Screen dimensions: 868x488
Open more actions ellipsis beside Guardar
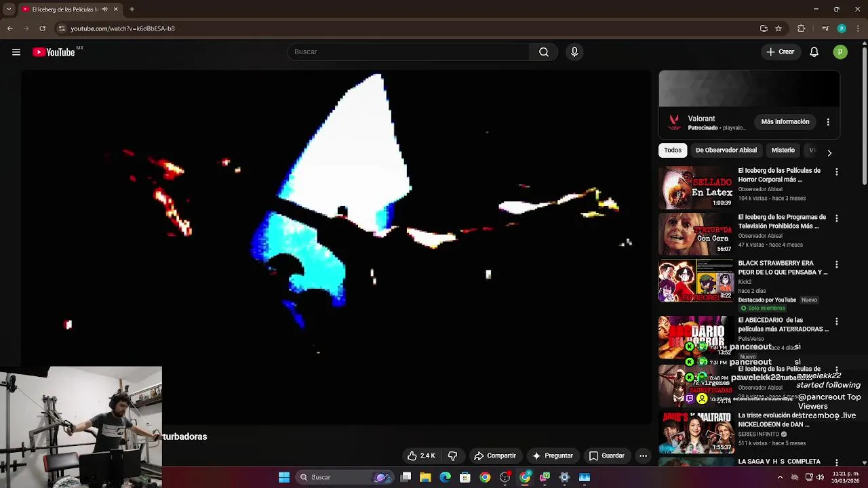click(643, 455)
